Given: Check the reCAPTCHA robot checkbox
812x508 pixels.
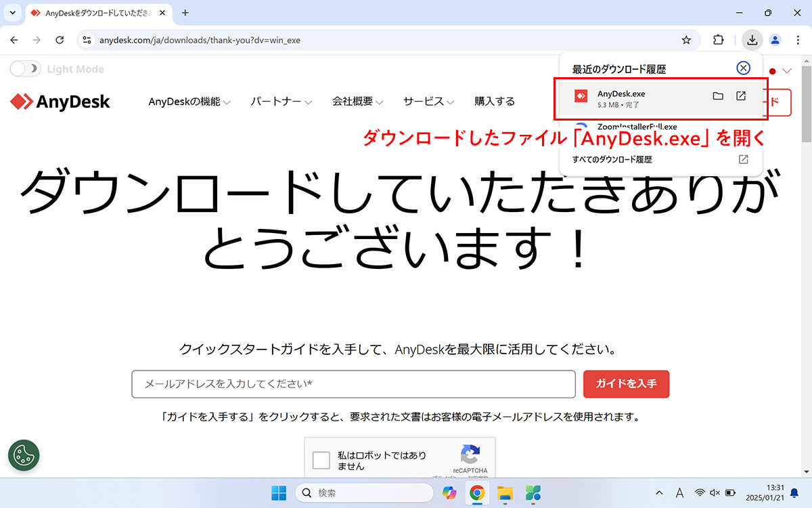Looking at the screenshot, I should click(321, 461).
